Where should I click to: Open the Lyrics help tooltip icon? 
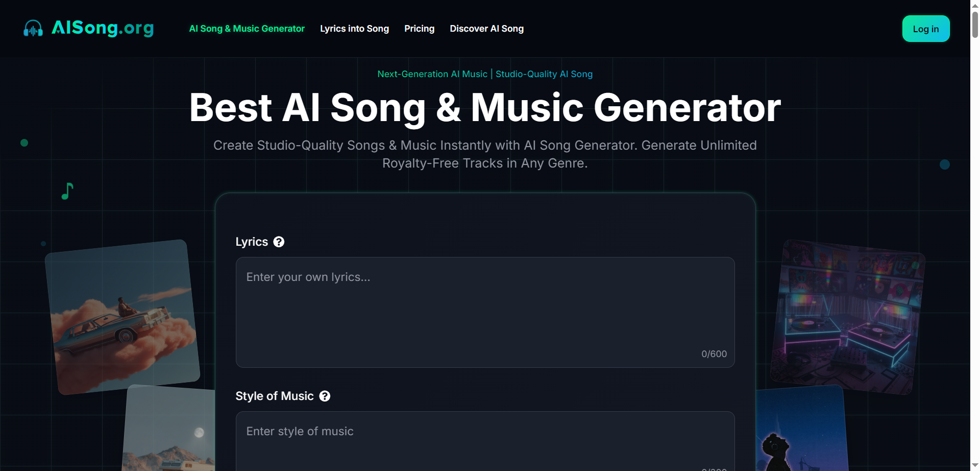(x=279, y=242)
